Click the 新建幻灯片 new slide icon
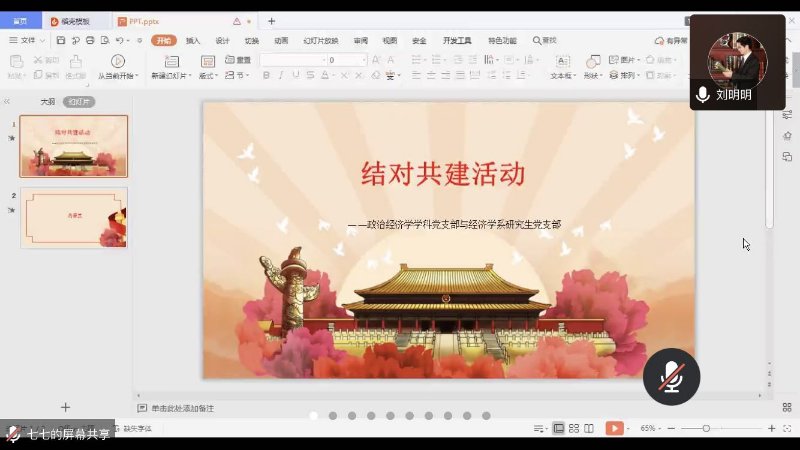 tap(171, 62)
